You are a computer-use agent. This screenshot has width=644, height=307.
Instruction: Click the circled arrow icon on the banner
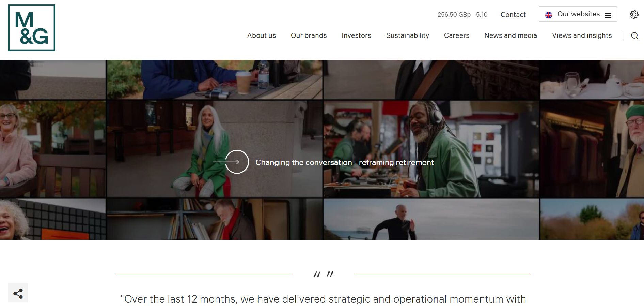(237, 162)
